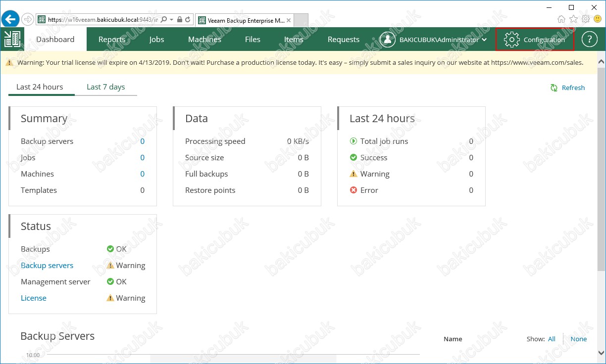Click the Show None link
Image resolution: width=606 pixels, height=364 pixels.
click(x=579, y=339)
